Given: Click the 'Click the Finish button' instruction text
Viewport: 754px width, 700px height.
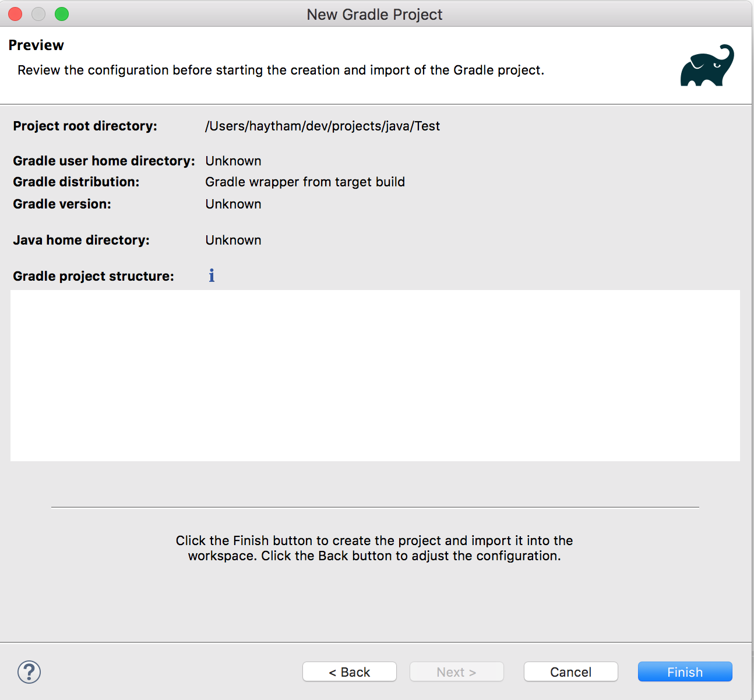Looking at the screenshot, I should tap(375, 548).
